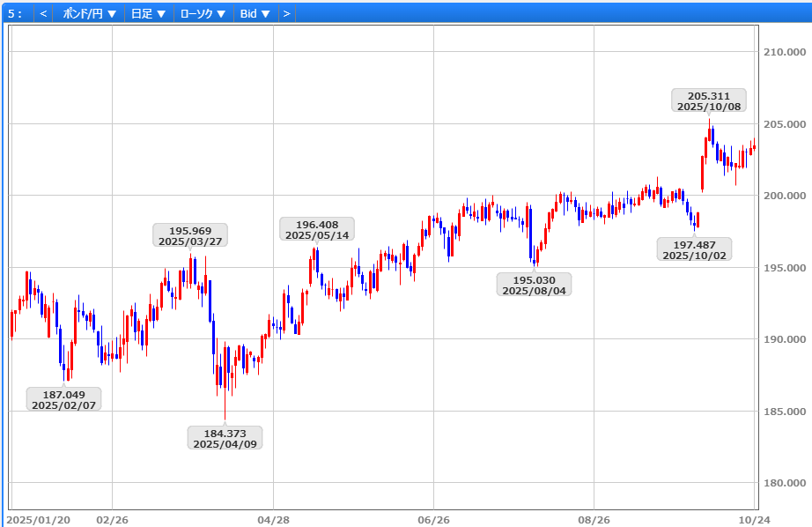Click the 210.000 price axis label

[x=783, y=52]
